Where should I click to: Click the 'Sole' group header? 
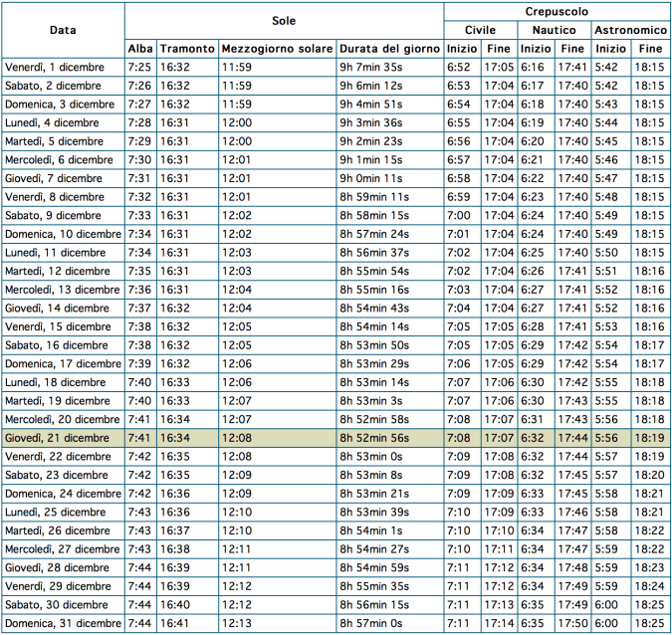(x=284, y=21)
